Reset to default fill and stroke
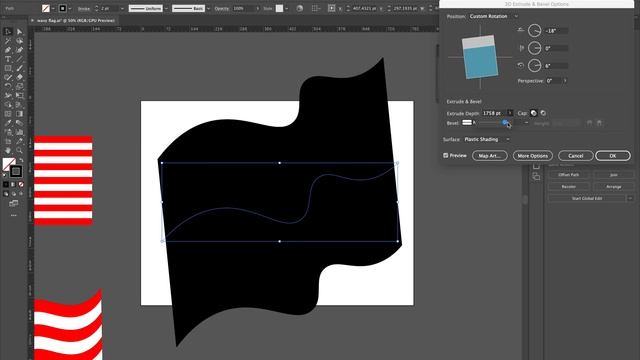This screenshot has width=640, height=360. click(x=5, y=175)
